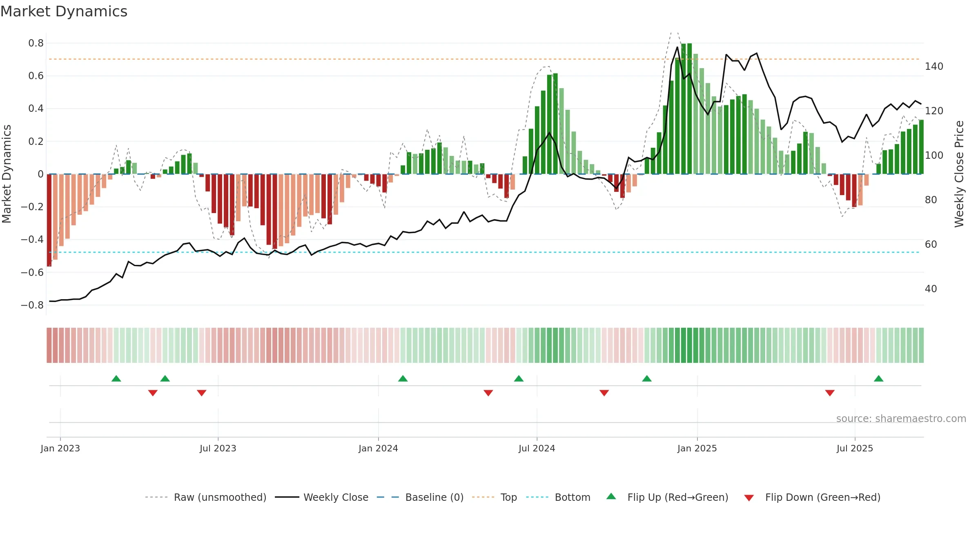
Task: Click the Flip Up marker after July 2025
Action: point(879,378)
